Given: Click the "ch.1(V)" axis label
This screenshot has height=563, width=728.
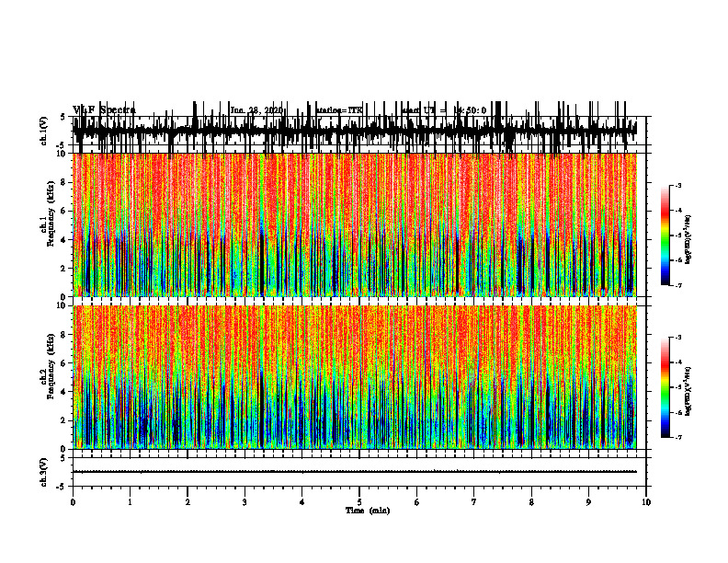Looking at the screenshot, I should [x=44, y=131].
